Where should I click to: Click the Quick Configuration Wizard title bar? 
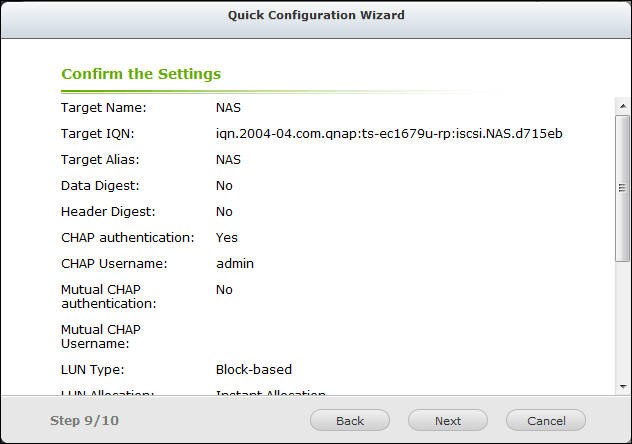316,16
